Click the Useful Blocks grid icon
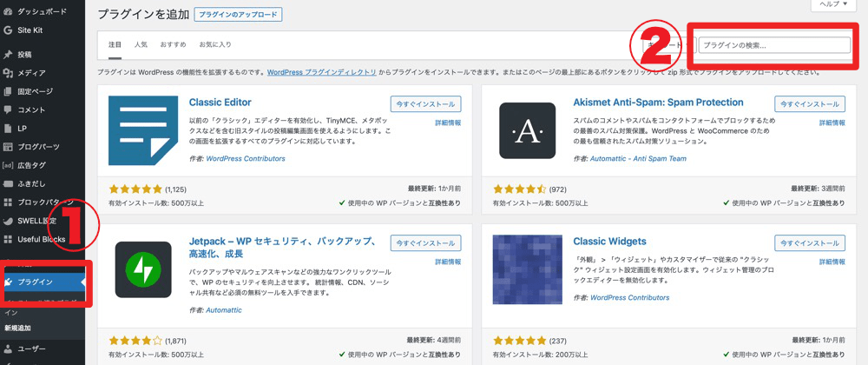Viewport: 868px width, 365px height. pos(8,239)
